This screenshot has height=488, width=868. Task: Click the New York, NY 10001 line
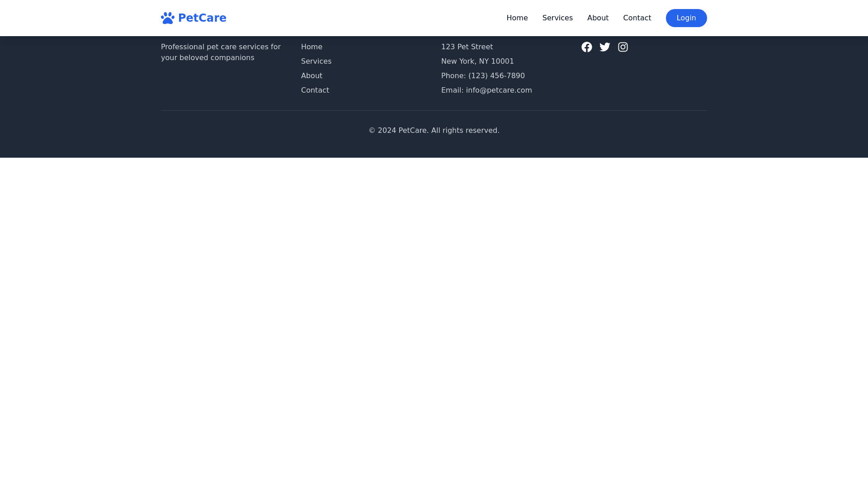477,61
